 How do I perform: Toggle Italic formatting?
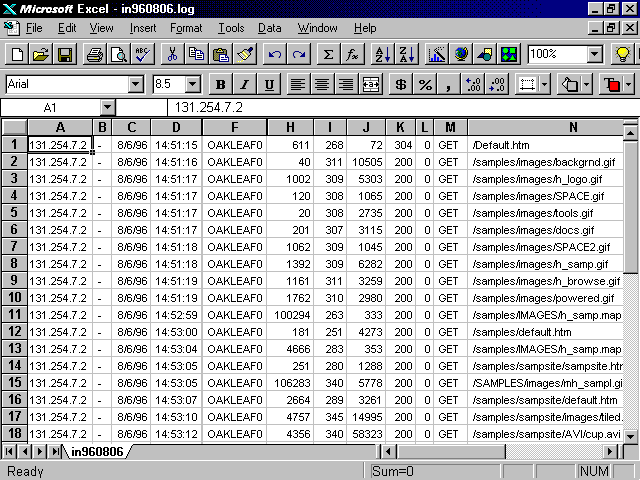pyautogui.click(x=243, y=84)
